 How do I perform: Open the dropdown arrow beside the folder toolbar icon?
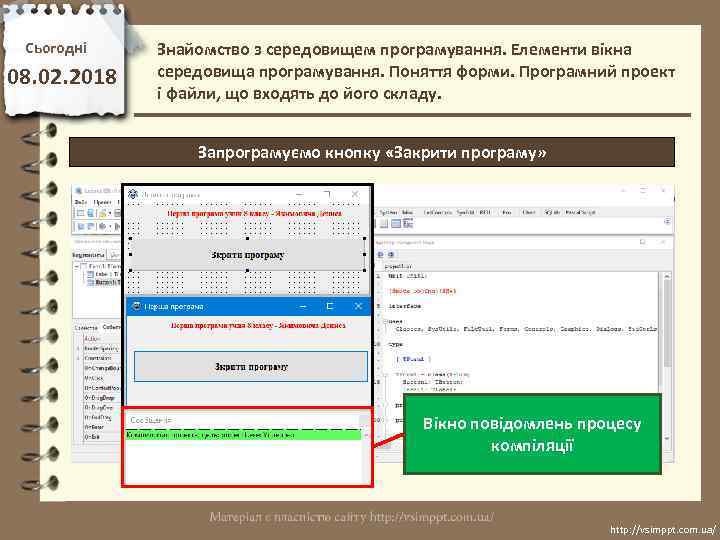coord(110,214)
